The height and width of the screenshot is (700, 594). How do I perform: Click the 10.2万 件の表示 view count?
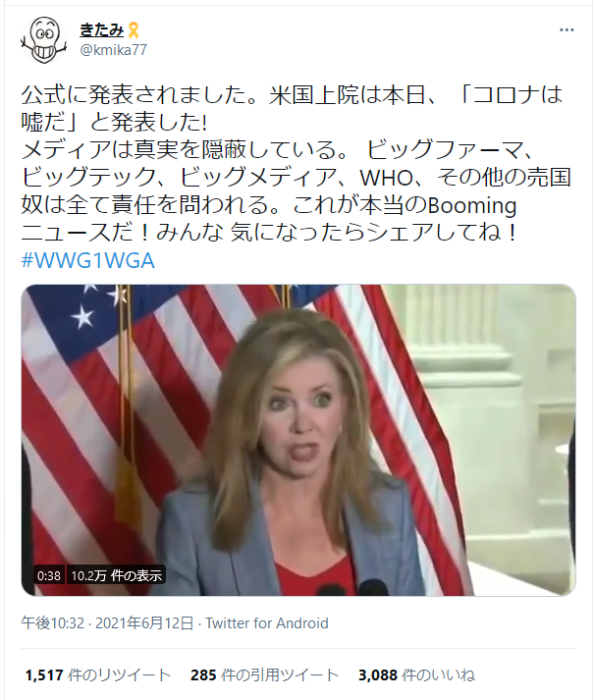pyautogui.click(x=116, y=576)
